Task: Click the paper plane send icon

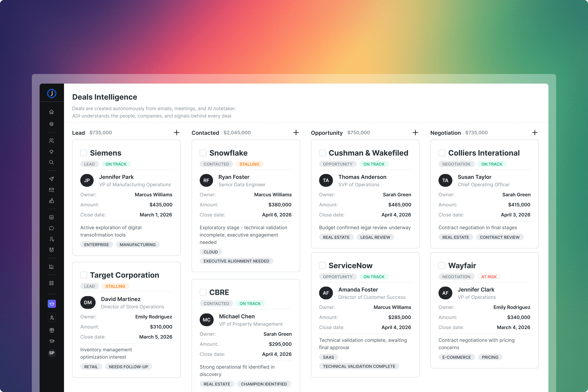Action: point(51,179)
